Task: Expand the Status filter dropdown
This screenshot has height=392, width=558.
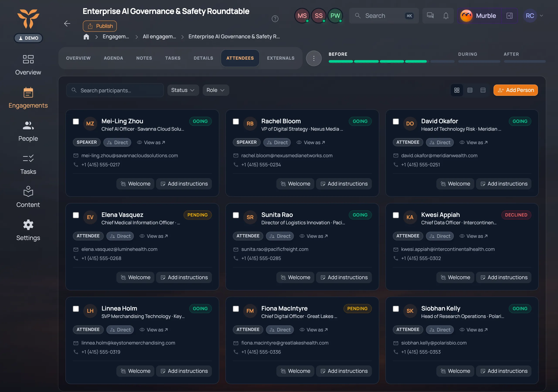Action: coord(183,90)
